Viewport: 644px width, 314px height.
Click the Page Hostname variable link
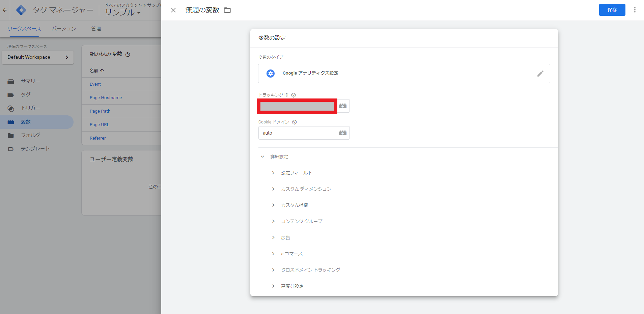click(x=106, y=98)
